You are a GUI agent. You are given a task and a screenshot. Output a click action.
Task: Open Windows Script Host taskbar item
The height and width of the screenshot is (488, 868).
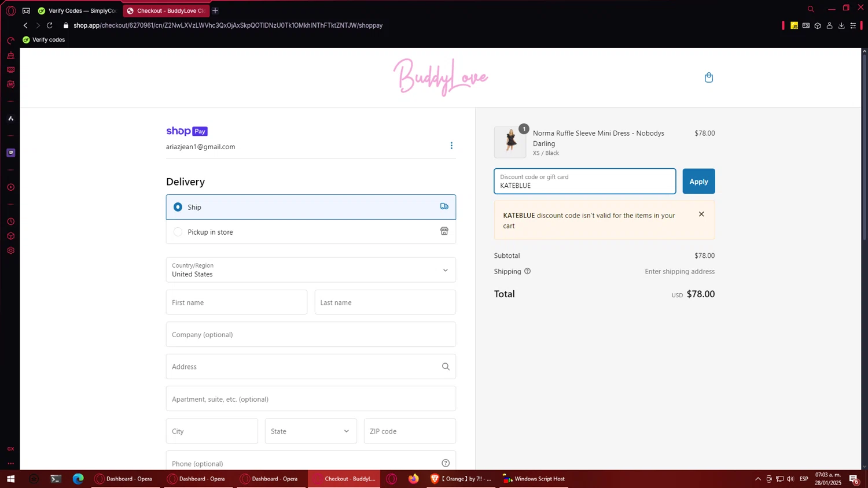[x=534, y=479]
